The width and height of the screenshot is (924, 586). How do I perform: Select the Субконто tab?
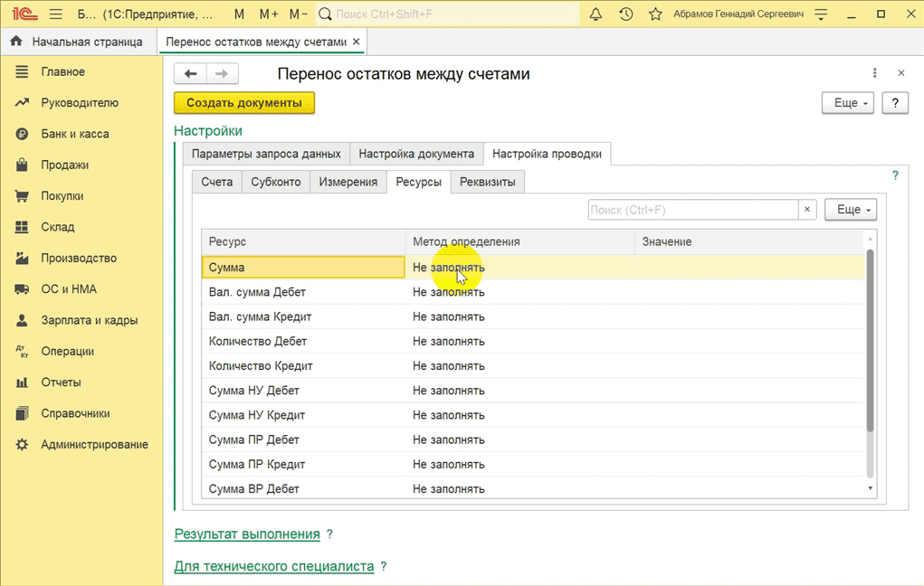[x=276, y=182]
